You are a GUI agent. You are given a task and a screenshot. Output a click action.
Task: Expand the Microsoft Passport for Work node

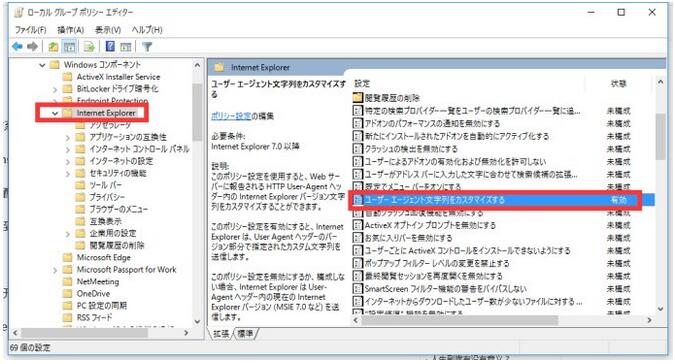click(55, 270)
